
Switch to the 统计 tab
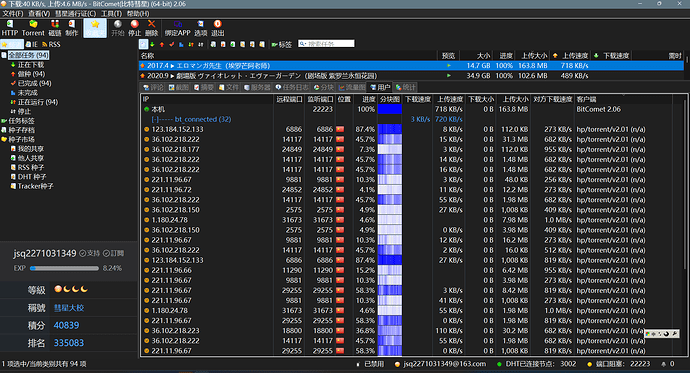pyautogui.click(x=405, y=87)
